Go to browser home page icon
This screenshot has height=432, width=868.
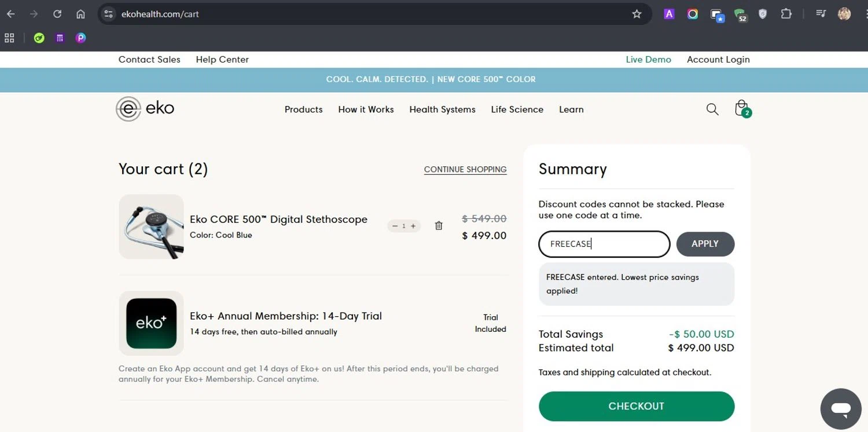(x=80, y=14)
